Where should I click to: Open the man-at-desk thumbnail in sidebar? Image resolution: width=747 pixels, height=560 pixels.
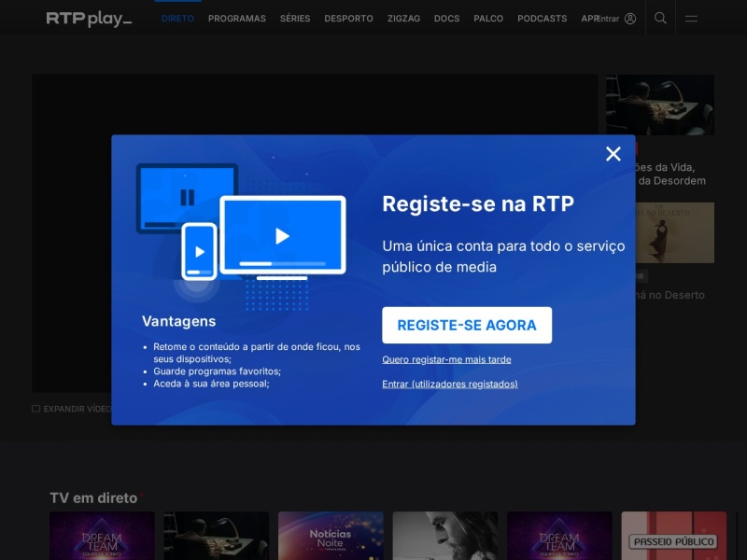(660, 105)
